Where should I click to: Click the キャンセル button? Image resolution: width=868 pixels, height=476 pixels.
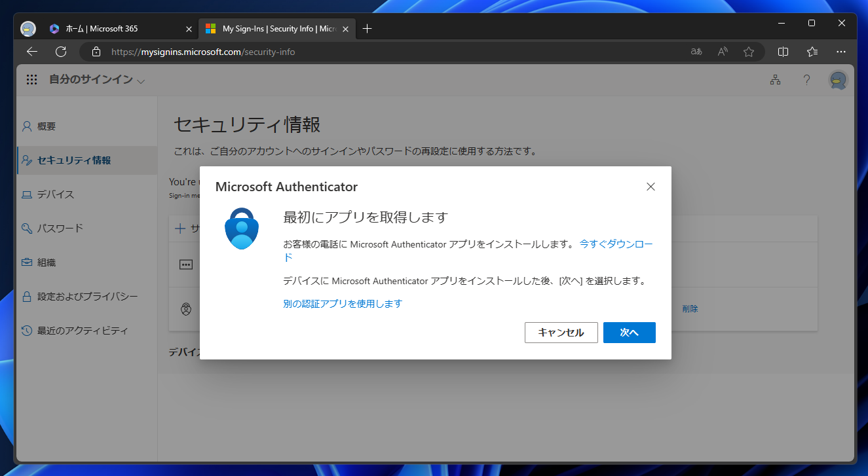561,333
